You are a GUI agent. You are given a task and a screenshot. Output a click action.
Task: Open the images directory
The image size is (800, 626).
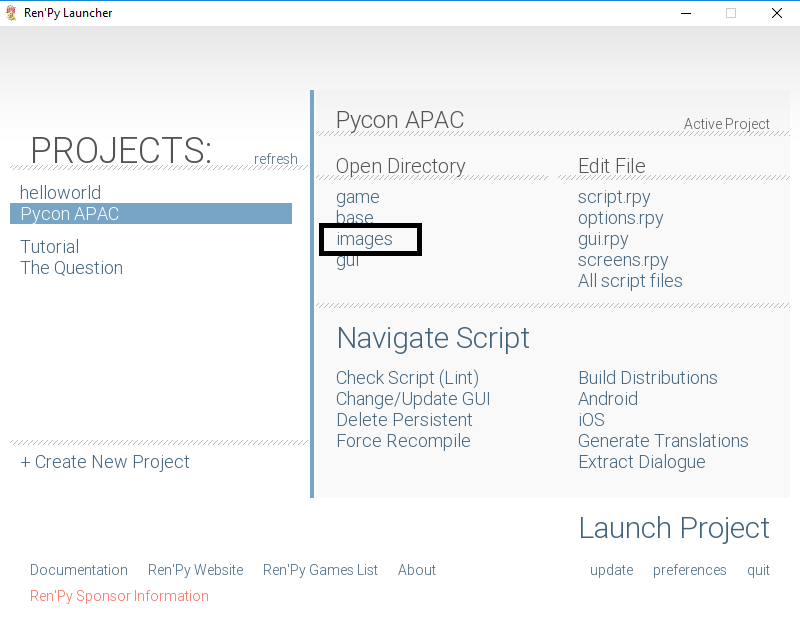coord(364,239)
